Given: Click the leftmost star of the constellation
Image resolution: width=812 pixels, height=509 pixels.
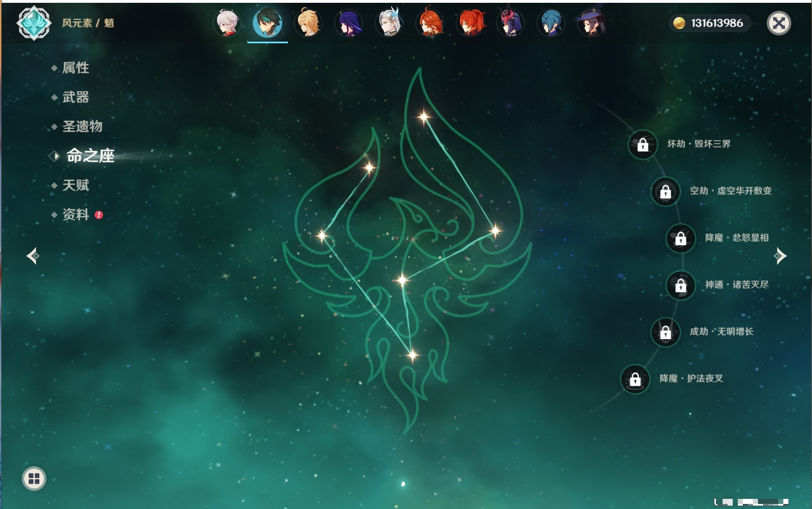Looking at the screenshot, I should (322, 235).
